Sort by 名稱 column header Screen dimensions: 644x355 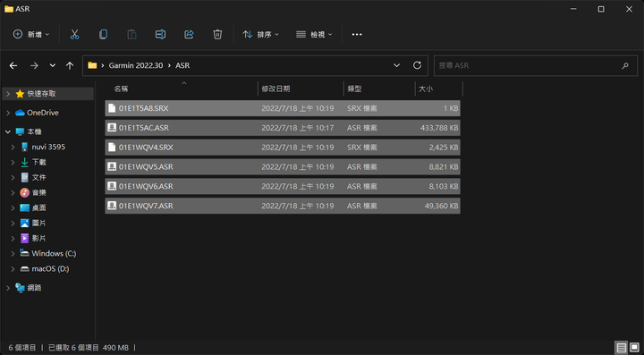(121, 89)
